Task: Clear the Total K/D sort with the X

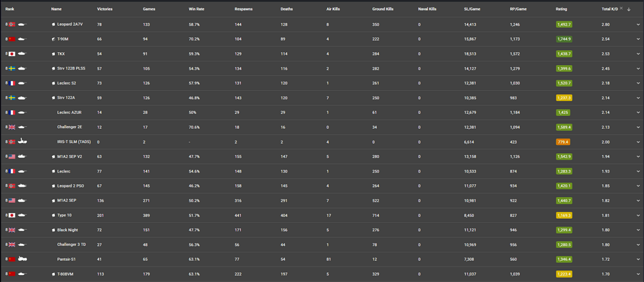Action: click(x=621, y=9)
